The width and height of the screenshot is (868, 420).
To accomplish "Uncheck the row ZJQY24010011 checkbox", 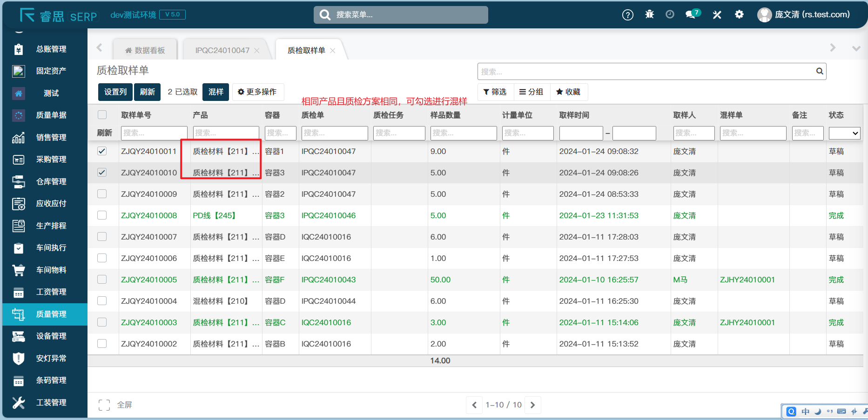I will pyautogui.click(x=102, y=151).
